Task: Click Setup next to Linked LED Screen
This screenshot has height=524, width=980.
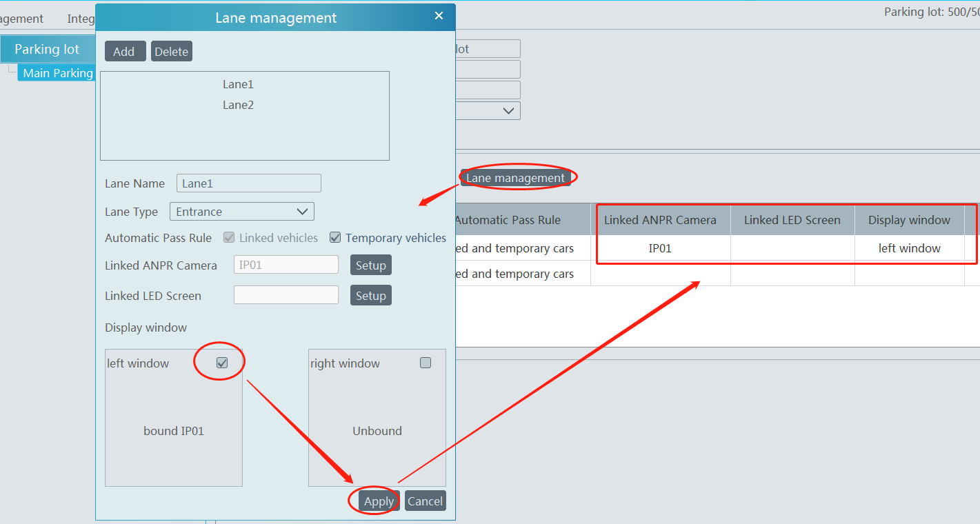Action: click(x=370, y=296)
